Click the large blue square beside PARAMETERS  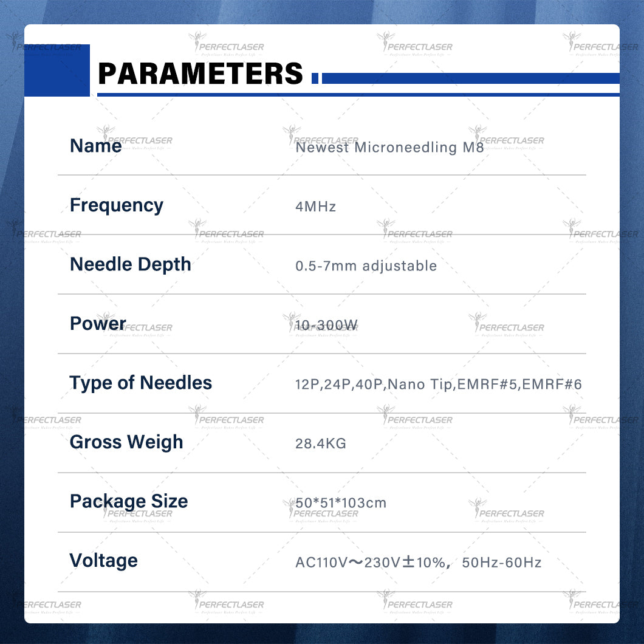click(57, 70)
